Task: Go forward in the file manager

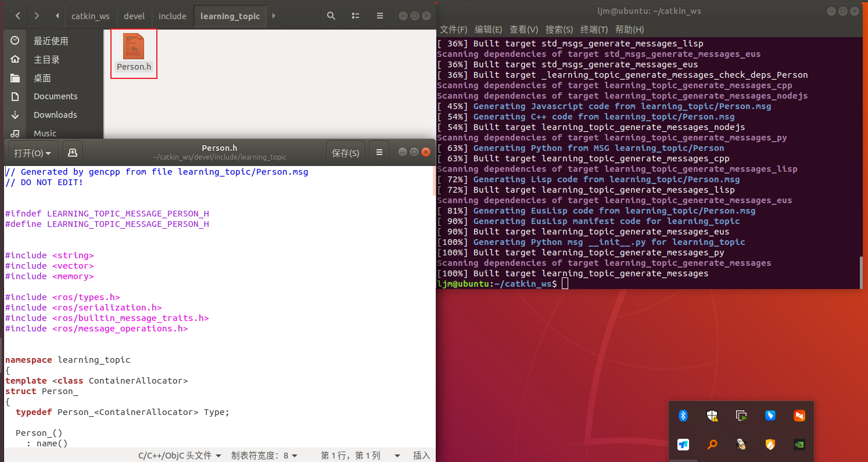Action: (37, 16)
